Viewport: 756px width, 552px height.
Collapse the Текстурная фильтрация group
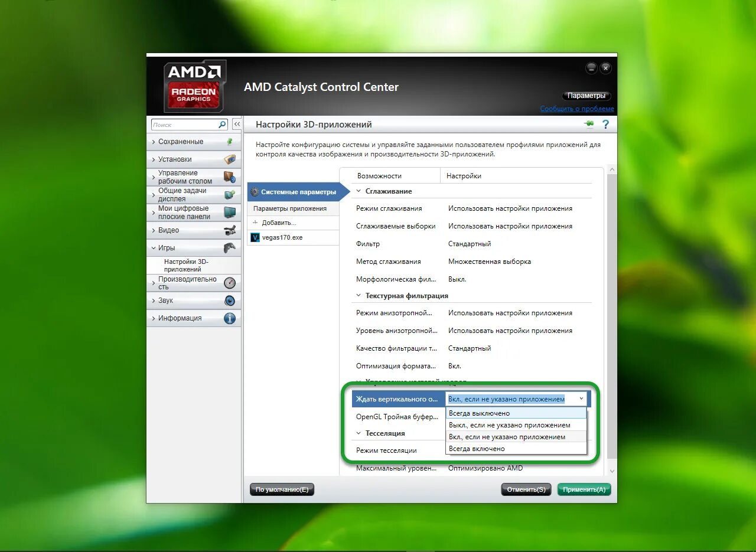[x=359, y=296]
